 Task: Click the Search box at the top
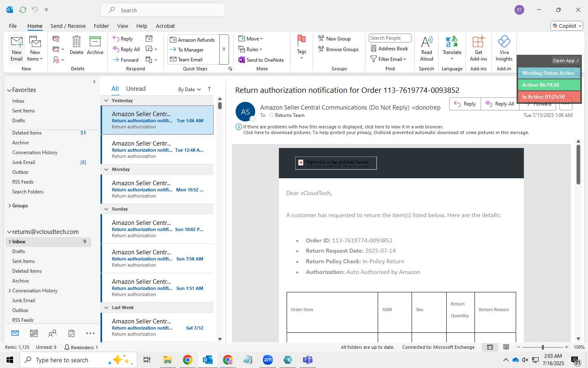click(163, 10)
